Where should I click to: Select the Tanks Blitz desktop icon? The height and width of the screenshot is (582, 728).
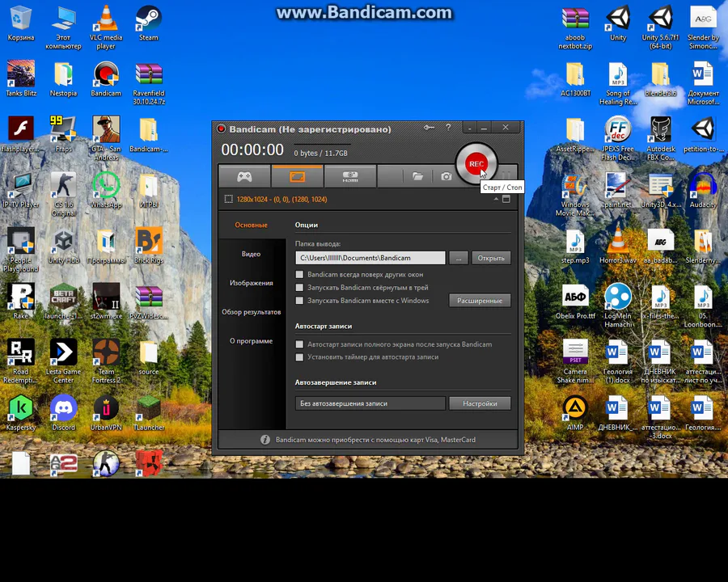pos(20,78)
